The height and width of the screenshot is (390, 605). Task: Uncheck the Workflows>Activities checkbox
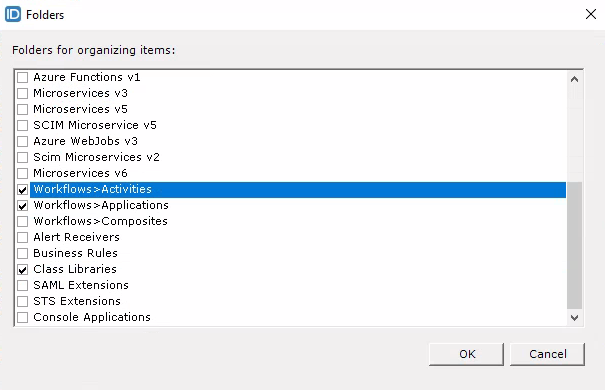pyautogui.click(x=22, y=189)
